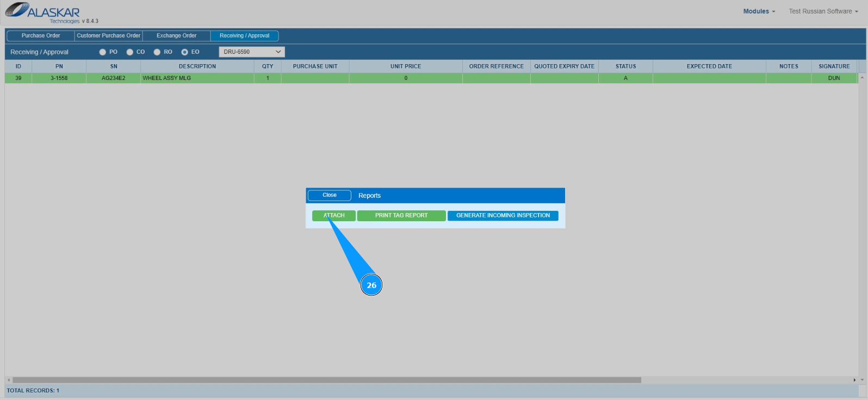Click the vertical scroll up arrow
The height and width of the screenshot is (400, 868).
(x=862, y=78)
